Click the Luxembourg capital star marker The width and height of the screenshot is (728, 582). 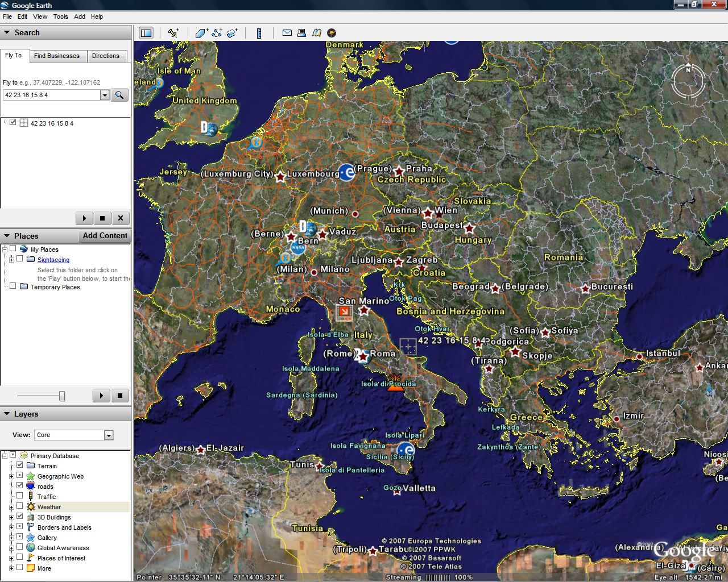(280, 177)
